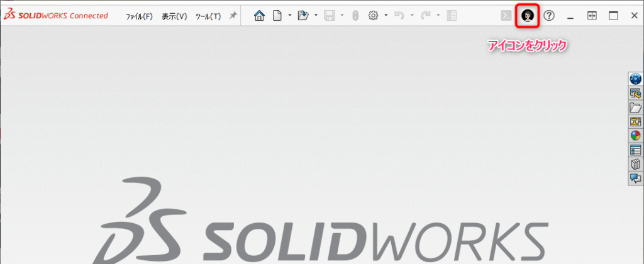Open the SOLIDWORKS Forum speech bubble tab

pos(635,178)
